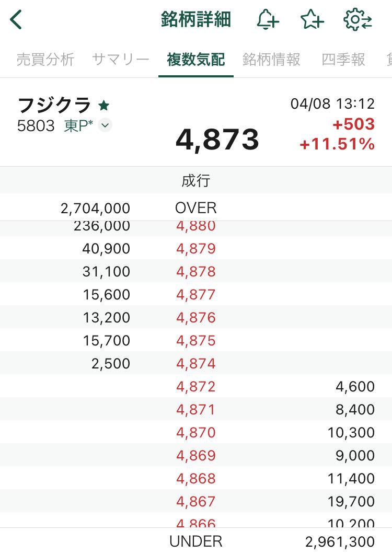Open the サマリー tab
The image size is (392, 554).
[121, 60]
